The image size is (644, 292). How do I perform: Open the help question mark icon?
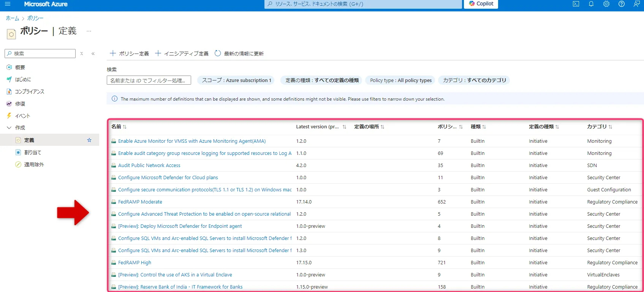[x=622, y=4]
